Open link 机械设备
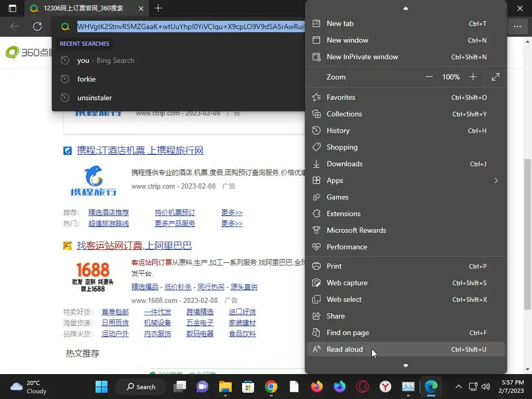Viewport: 532px width, 399px height. click(157, 323)
